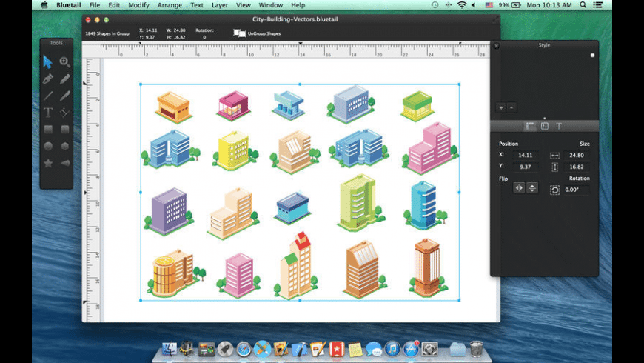This screenshot has height=363, width=644.
Task: Switch to text tab in Style panel
Action: pyautogui.click(x=558, y=126)
